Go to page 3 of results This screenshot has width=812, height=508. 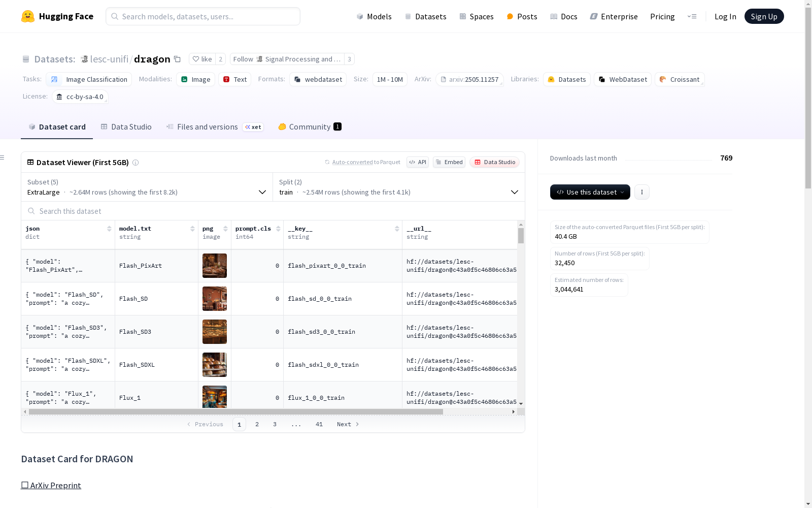coord(275,424)
